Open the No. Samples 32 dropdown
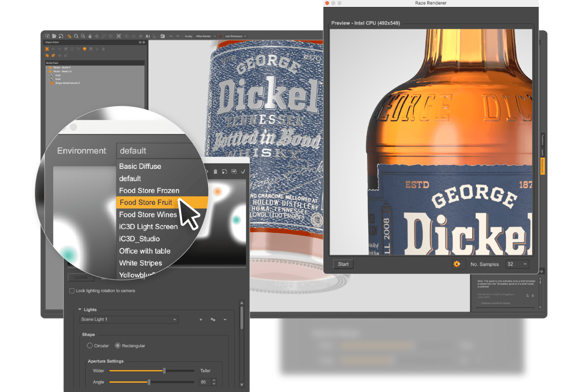This screenshot has width=588, height=392. click(517, 264)
